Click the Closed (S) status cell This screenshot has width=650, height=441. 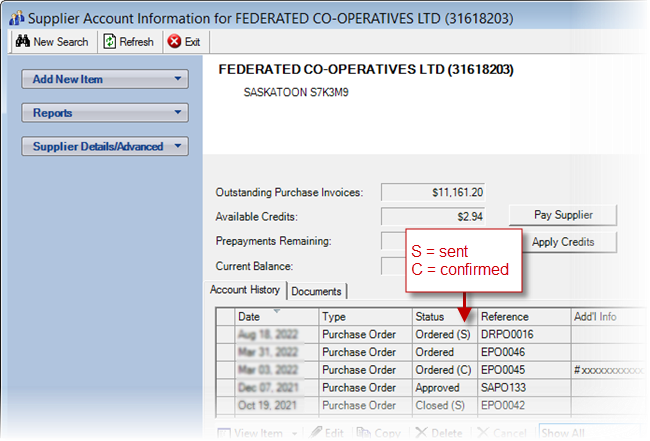444,405
